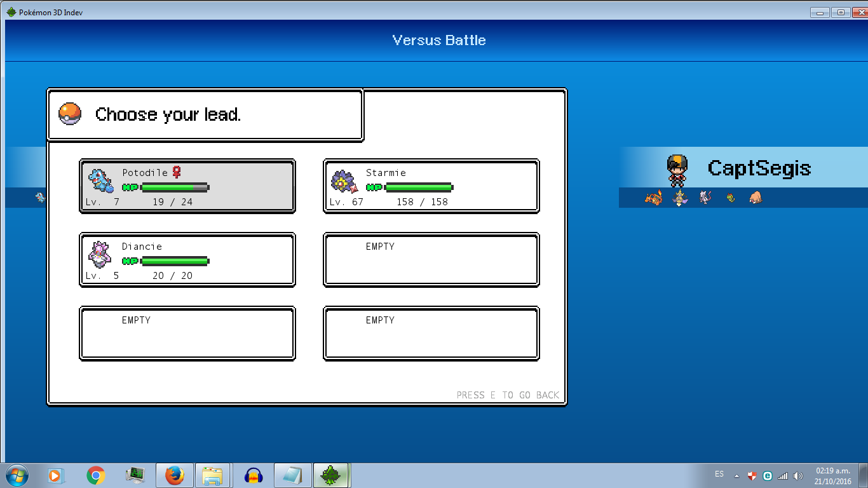This screenshot has height=488, width=868.
Task: Click Potodile's HP bar
Action: [174, 187]
